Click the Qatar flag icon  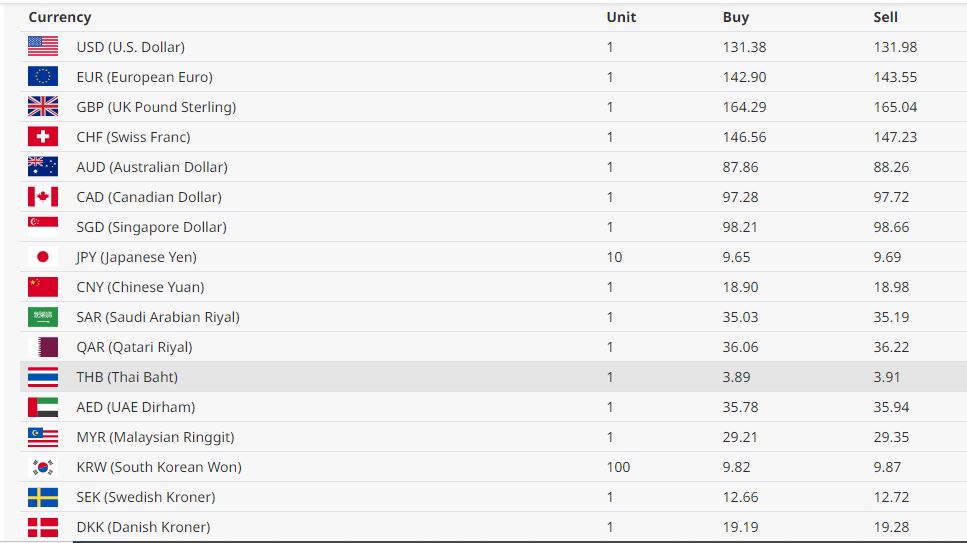point(43,346)
